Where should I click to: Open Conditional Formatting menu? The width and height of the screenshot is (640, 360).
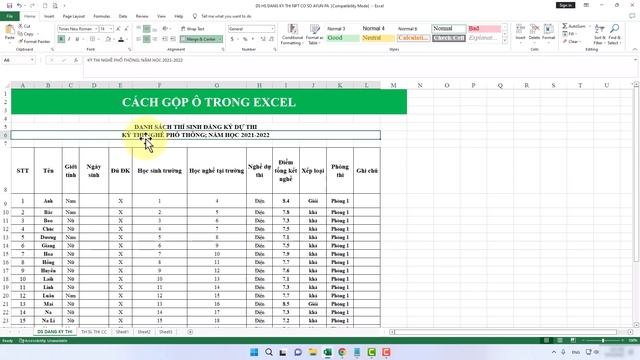(292, 34)
